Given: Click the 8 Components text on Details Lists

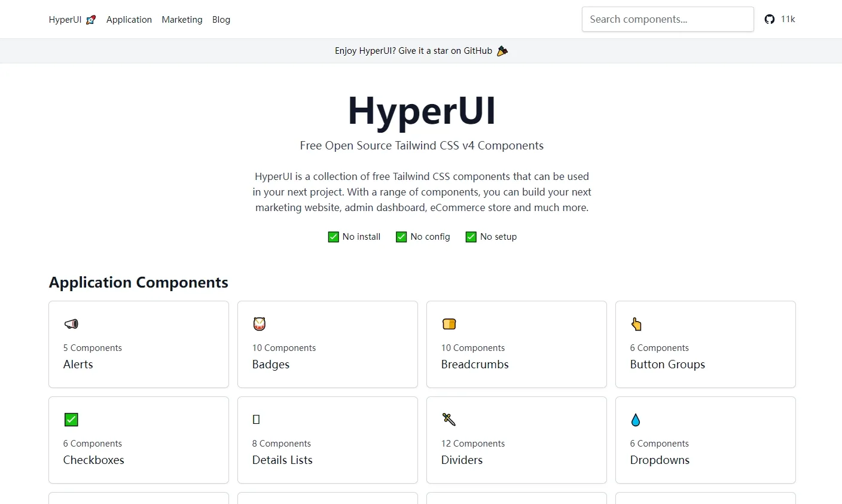Looking at the screenshot, I should point(282,444).
